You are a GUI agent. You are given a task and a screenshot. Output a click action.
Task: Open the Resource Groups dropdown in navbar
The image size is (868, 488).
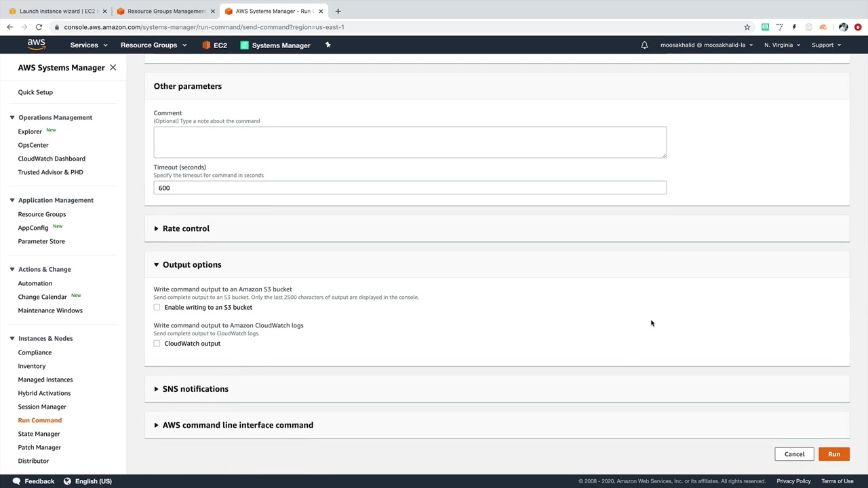(x=153, y=45)
